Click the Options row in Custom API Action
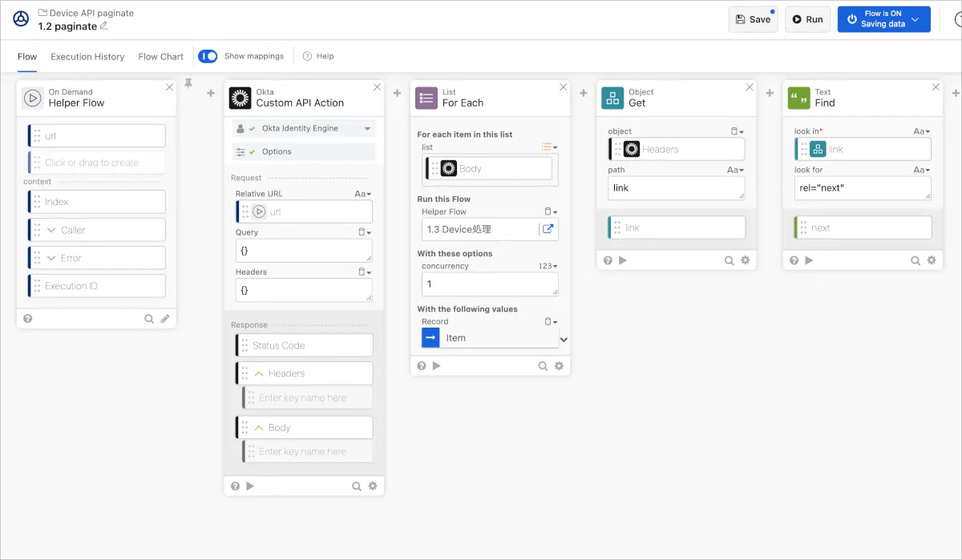This screenshot has width=962, height=560. point(304,151)
